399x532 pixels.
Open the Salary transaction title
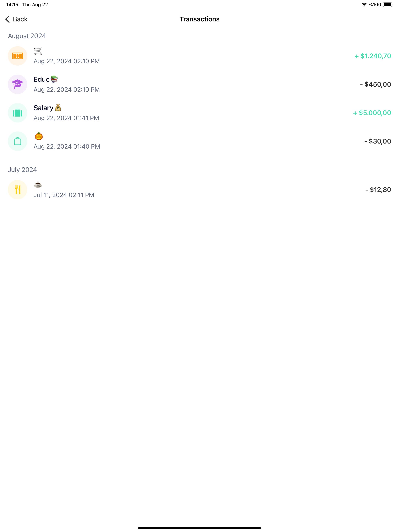tap(43, 108)
